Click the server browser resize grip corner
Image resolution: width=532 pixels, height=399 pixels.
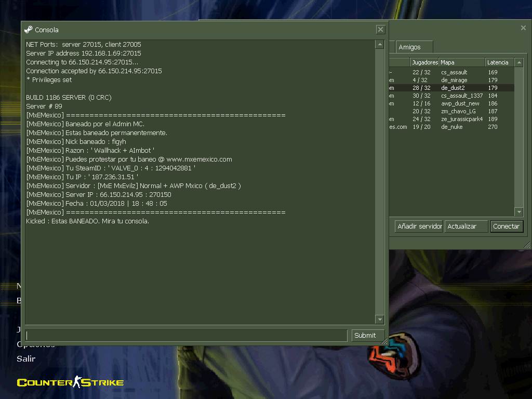pyautogui.click(x=527, y=245)
